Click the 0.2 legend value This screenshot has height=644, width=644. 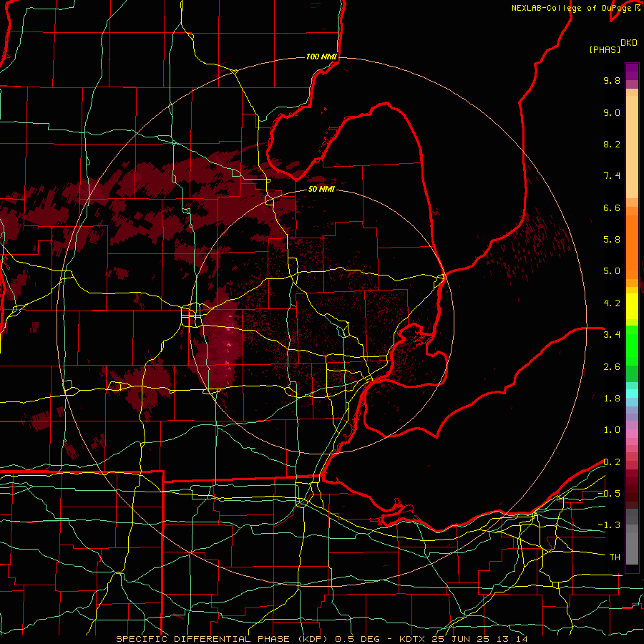click(x=612, y=462)
